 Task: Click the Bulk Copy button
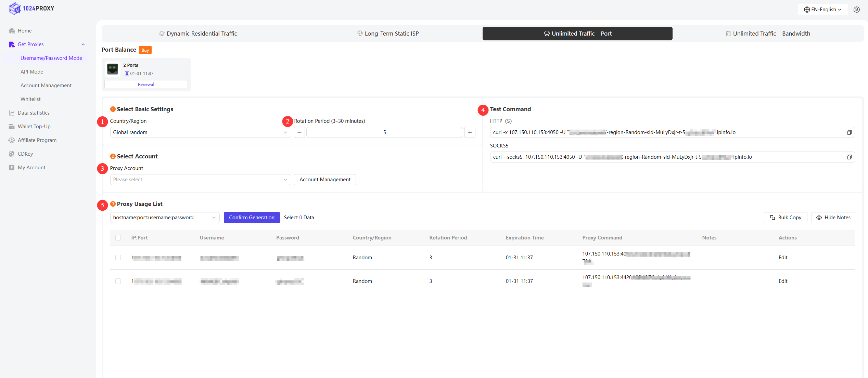click(x=785, y=218)
